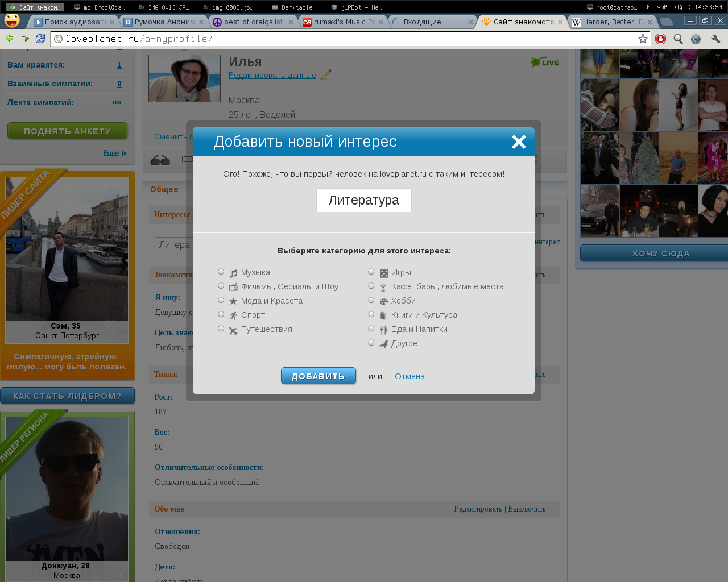Choose the Мода и Красота category
The height and width of the screenshot is (582, 728).
(x=221, y=300)
